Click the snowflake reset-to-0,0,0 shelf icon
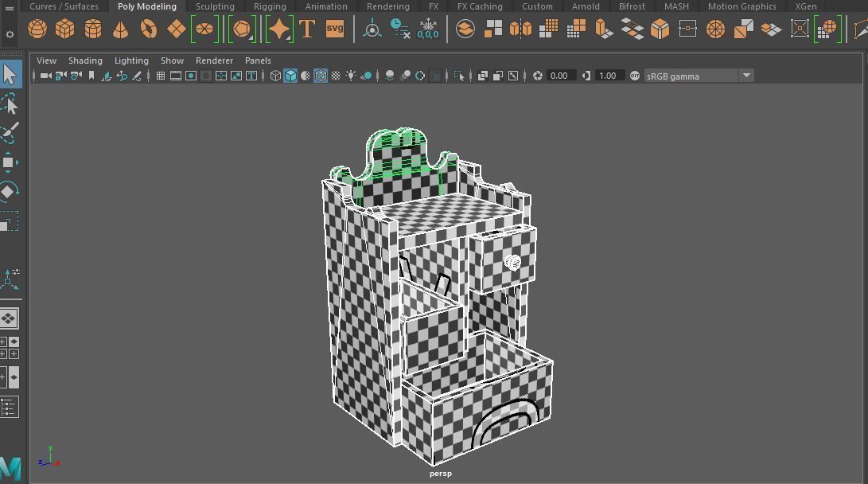The height and width of the screenshot is (484, 868). click(x=428, y=28)
